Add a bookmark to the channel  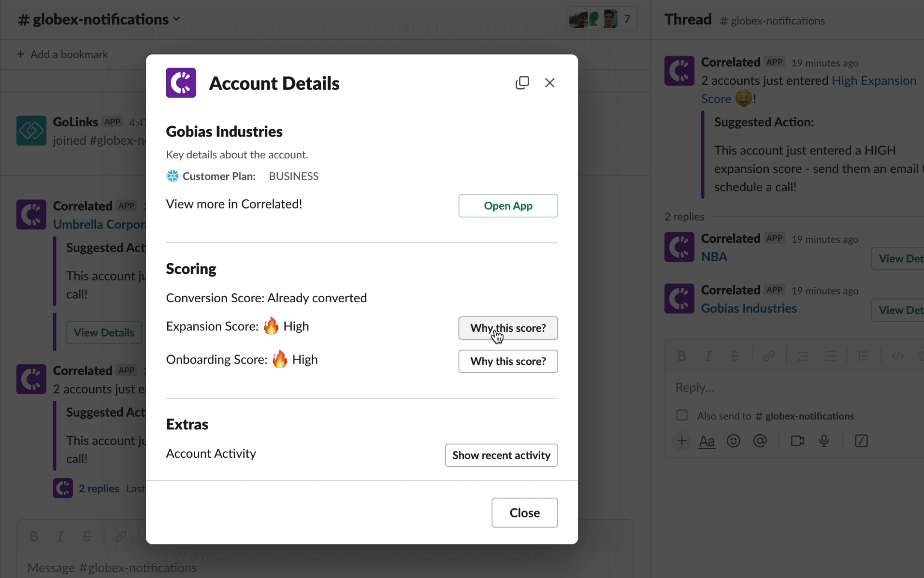tap(62, 54)
